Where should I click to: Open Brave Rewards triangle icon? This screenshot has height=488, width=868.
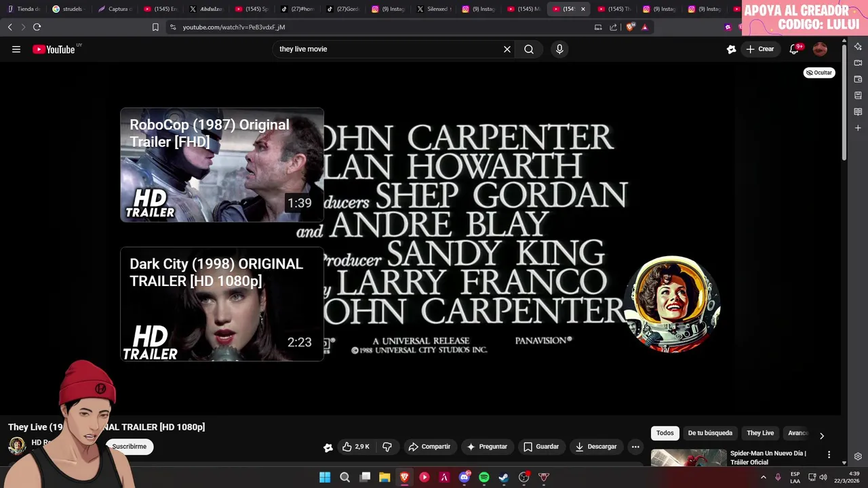pyautogui.click(x=644, y=27)
